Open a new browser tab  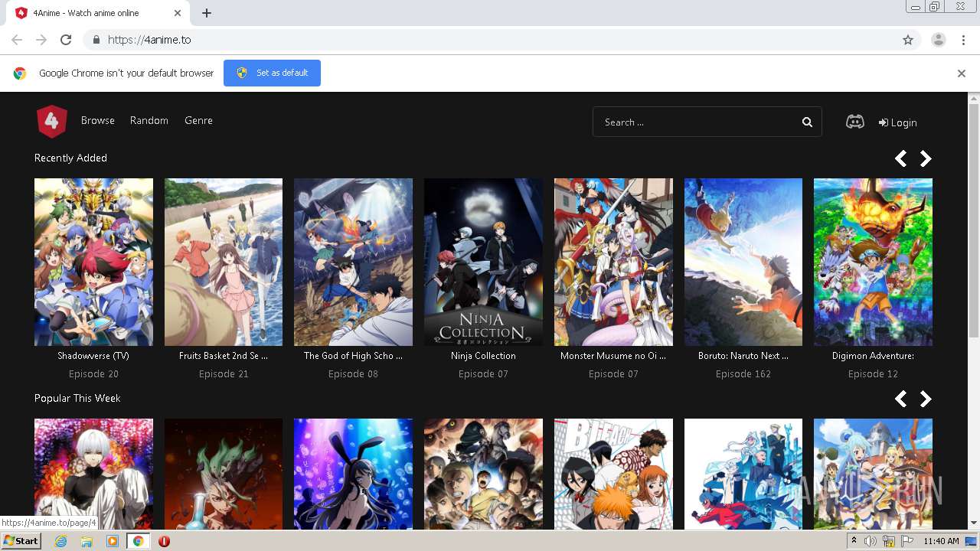click(207, 13)
